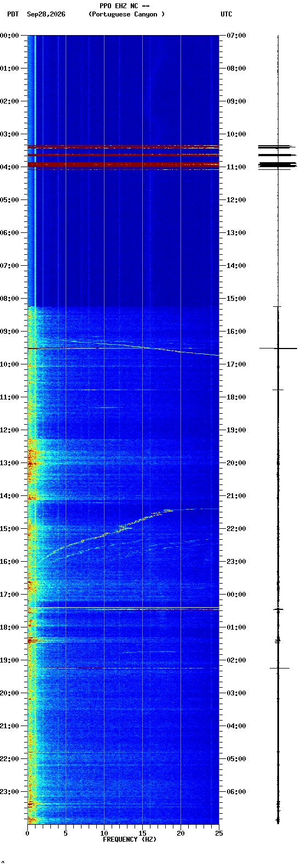The height and width of the screenshot is (868, 302).
Task: Click the 'FREQUENCY (HZ)' axis label
Action: click(x=130, y=840)
